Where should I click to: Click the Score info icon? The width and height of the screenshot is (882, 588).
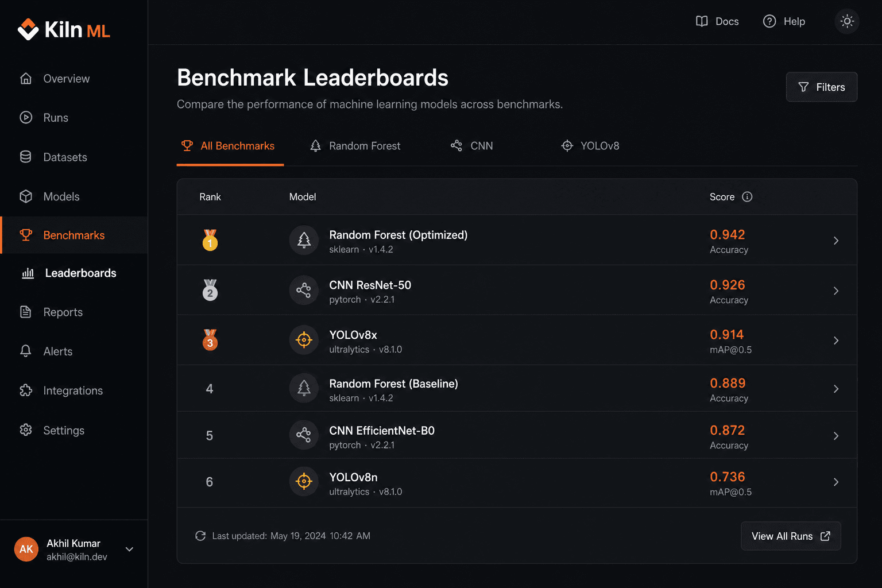tap(747, 197)
